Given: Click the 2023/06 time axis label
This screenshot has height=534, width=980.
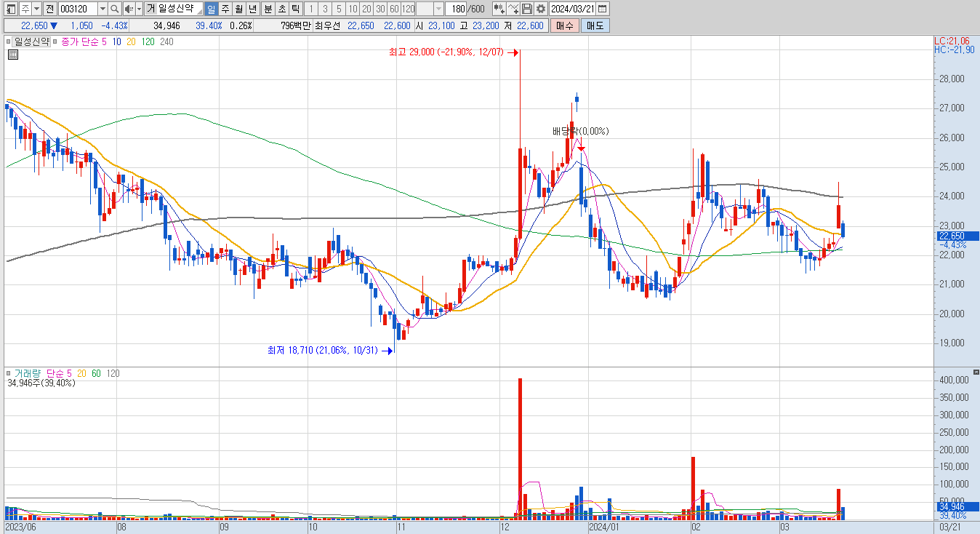Looking at the screenshot, I should (20, 526).
